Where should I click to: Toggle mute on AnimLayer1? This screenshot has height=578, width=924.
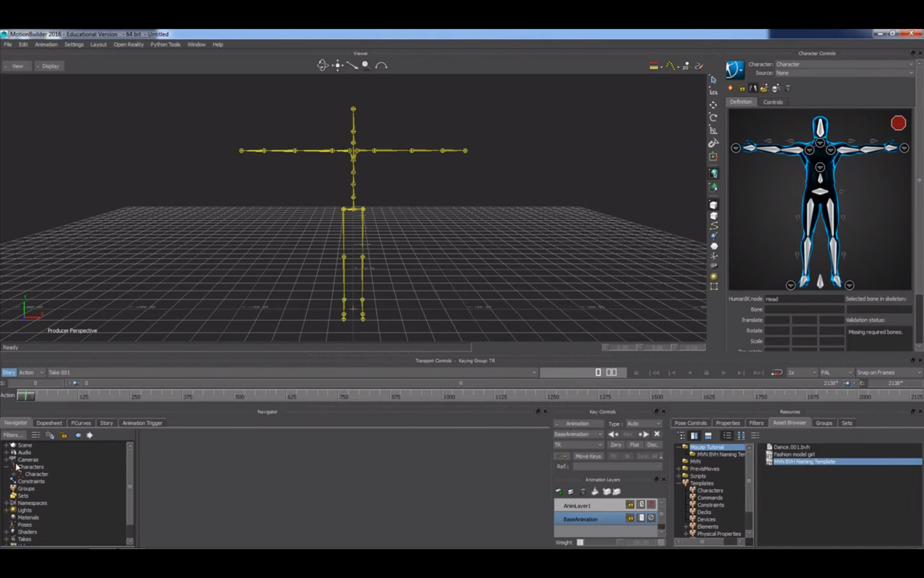click(651, 505)
